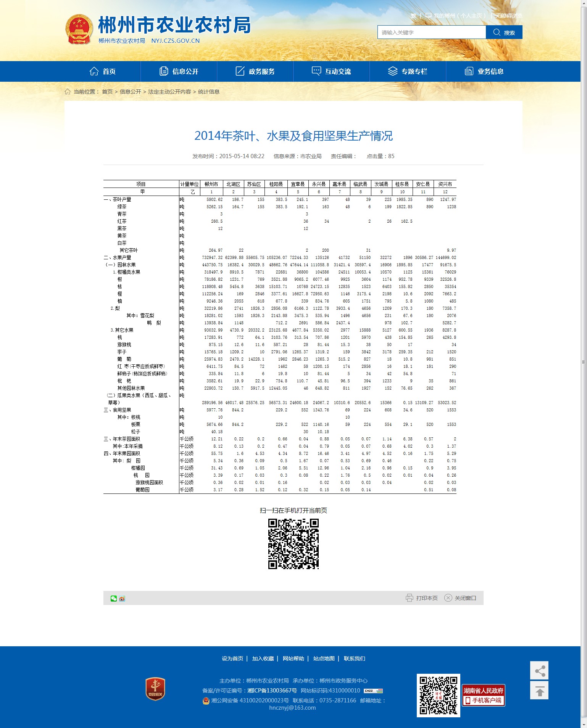587x728 pixels.
Task: Click the 联系我们 footer link
Action: pos(355,658)
